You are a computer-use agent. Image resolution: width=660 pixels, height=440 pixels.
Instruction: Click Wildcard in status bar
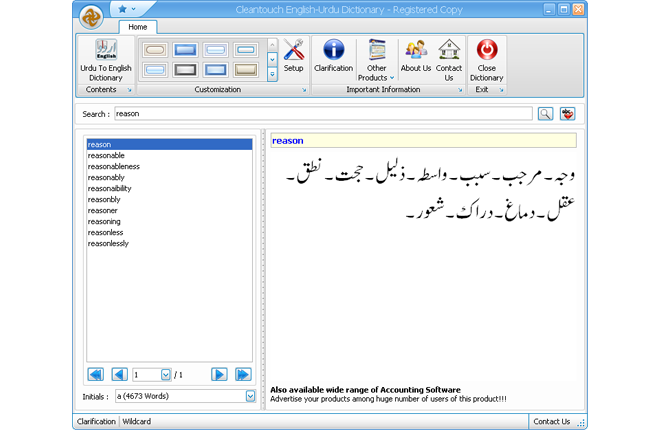tap(136, 421)
